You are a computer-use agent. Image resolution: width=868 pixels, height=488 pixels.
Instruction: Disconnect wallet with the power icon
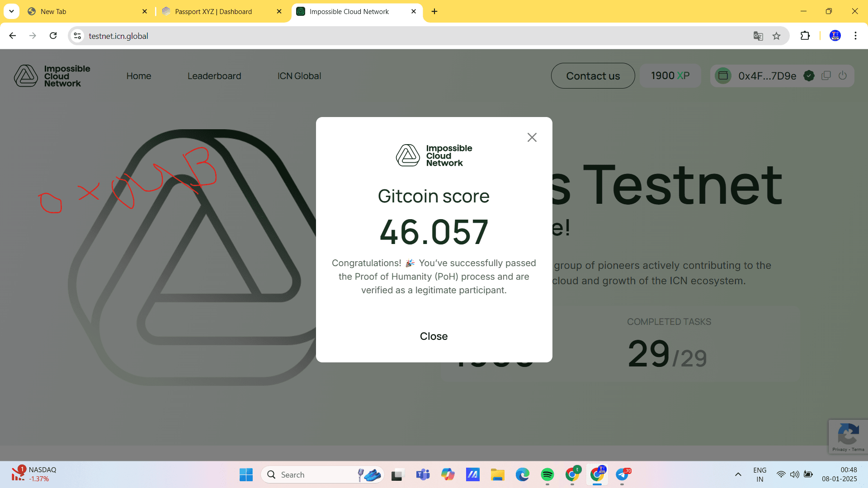(x=842, y=76)
